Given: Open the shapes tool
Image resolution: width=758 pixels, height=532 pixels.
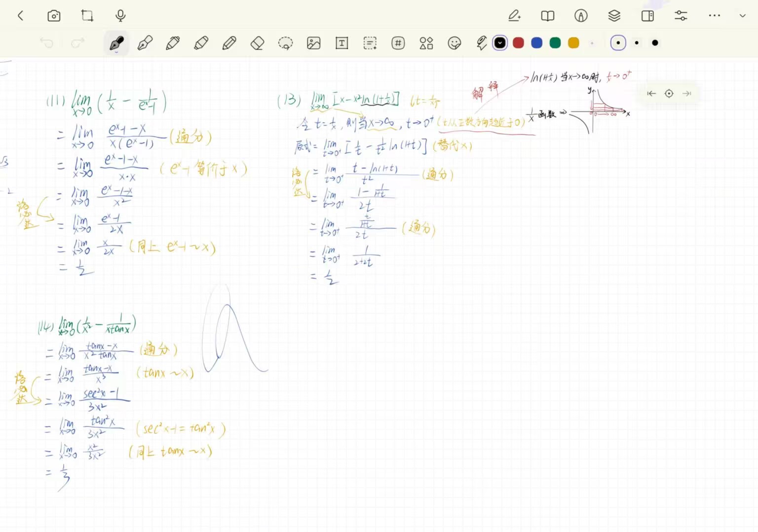Looking at the screenshot, I should [426, 43].
